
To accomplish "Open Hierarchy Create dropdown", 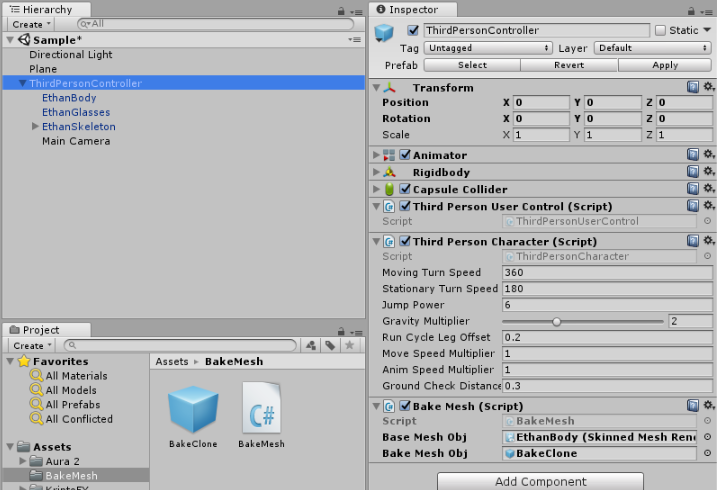I will (x=31, y=24).
